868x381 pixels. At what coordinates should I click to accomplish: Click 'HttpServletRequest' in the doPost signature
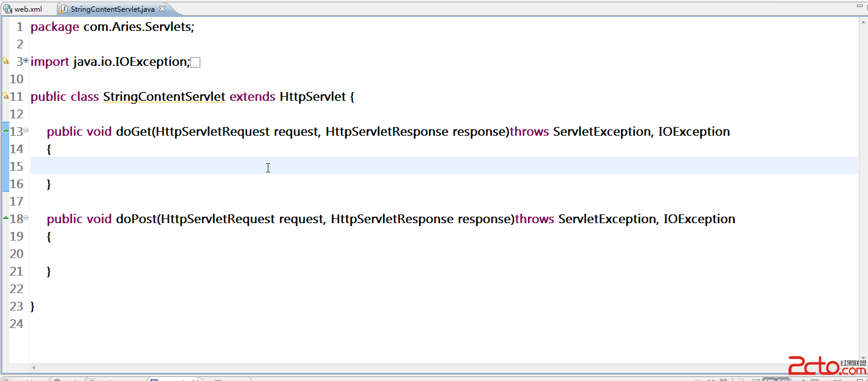pos(218,219)
